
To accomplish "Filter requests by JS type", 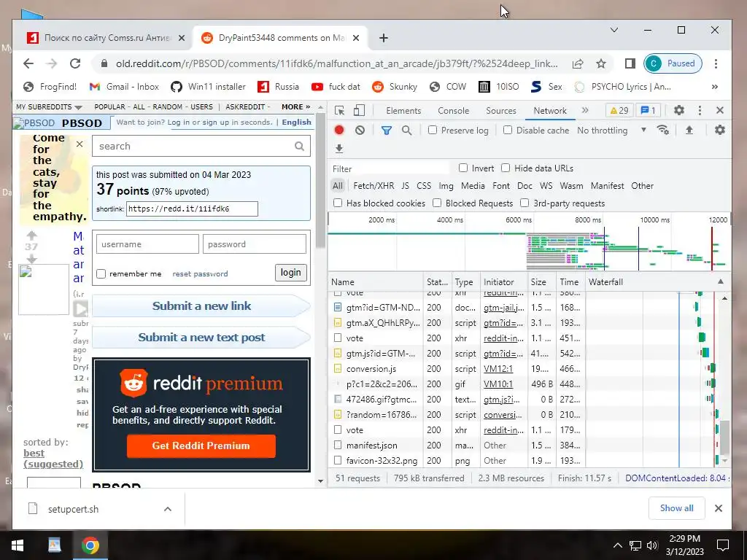I will [x=405, y=186].
